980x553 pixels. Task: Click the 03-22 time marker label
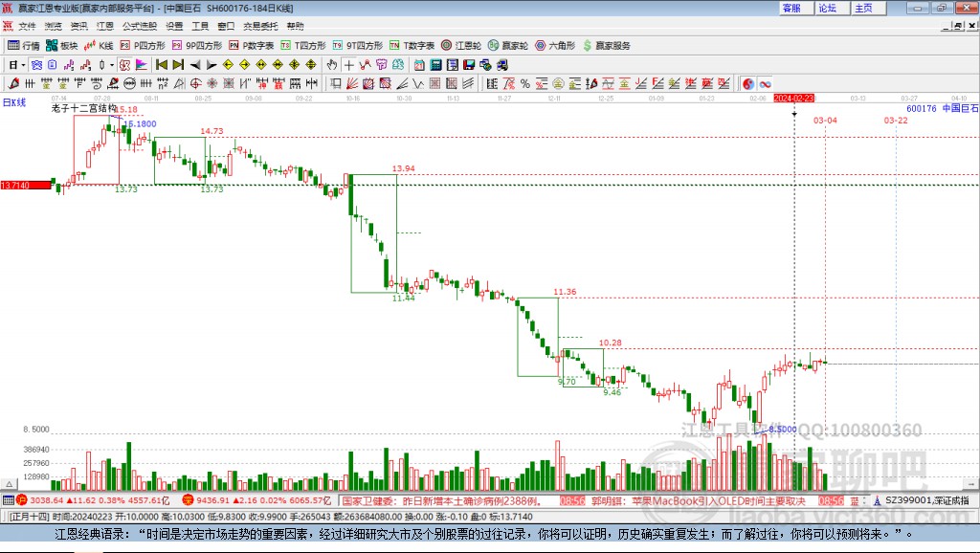(x=896, y=120)
